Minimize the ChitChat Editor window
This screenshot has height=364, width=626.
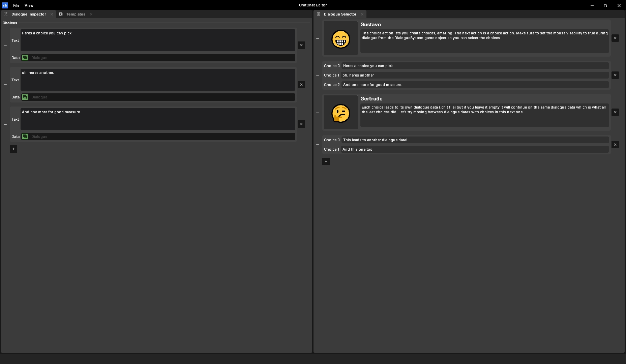(x=592, y=5)
